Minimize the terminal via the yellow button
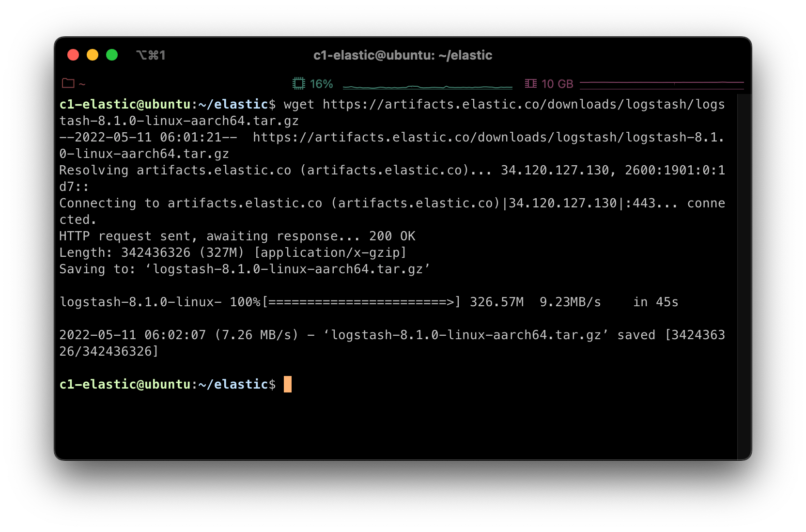 (93, 55)
